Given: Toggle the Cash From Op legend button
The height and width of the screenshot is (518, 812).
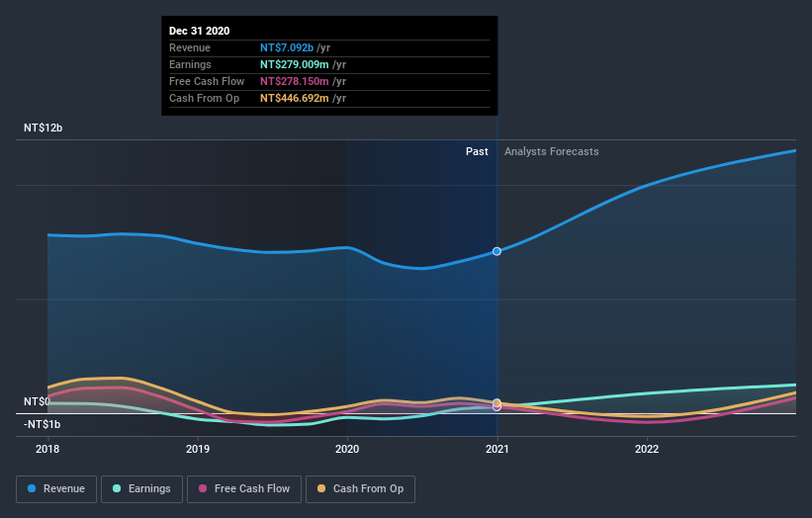Looking at the screenshot, I should pos(360,489).
